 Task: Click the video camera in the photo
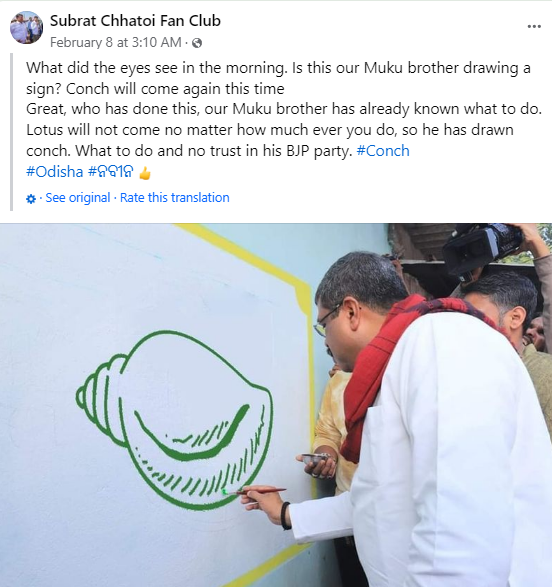pyautogui.click(x=482, y=247)
